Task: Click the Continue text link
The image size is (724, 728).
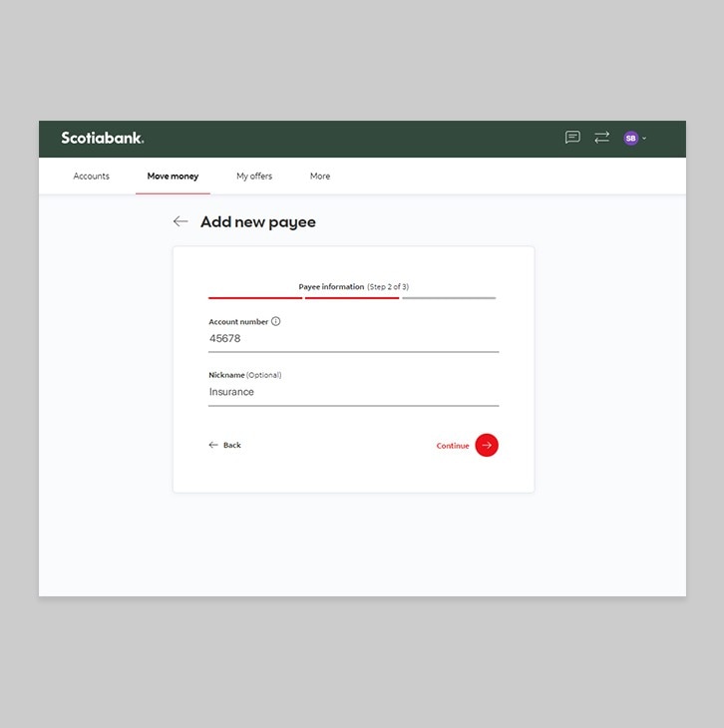Action: tap(453, 446)
